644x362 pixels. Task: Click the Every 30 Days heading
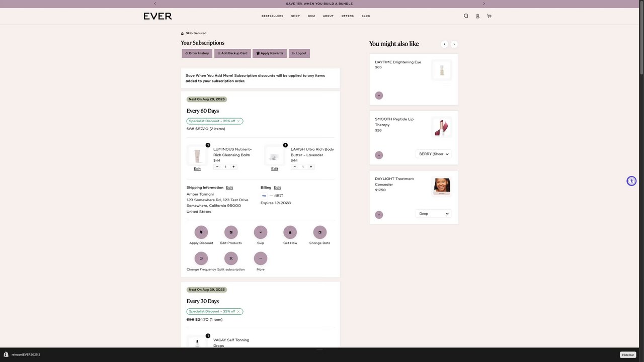pos(203,302)
